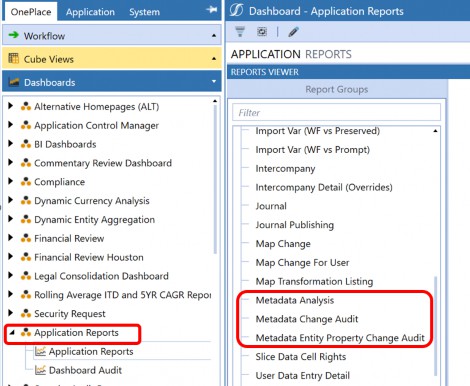Expand the Application Control Manager group

[10, 125]
